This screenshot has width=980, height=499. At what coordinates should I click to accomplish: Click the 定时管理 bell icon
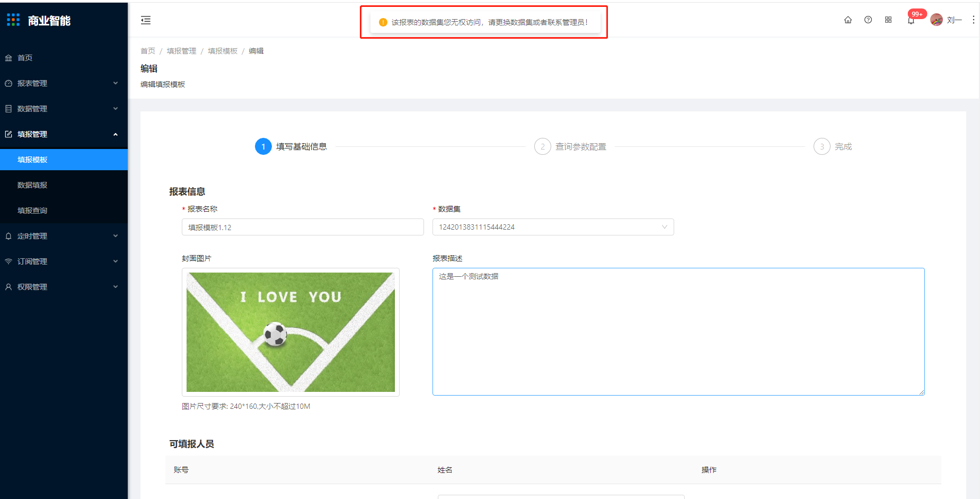point(8,236)
